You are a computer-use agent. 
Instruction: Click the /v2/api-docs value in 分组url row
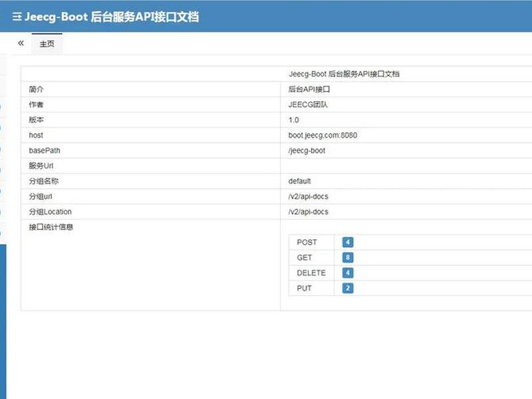pos(309,196)
